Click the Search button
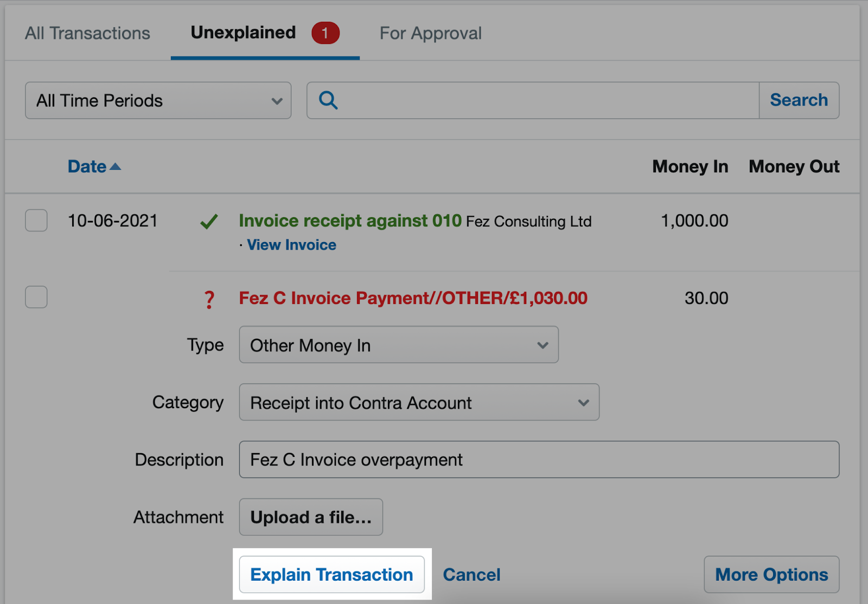Image resolution: width=868 pixels, height=604 pixels. (799, 100)
